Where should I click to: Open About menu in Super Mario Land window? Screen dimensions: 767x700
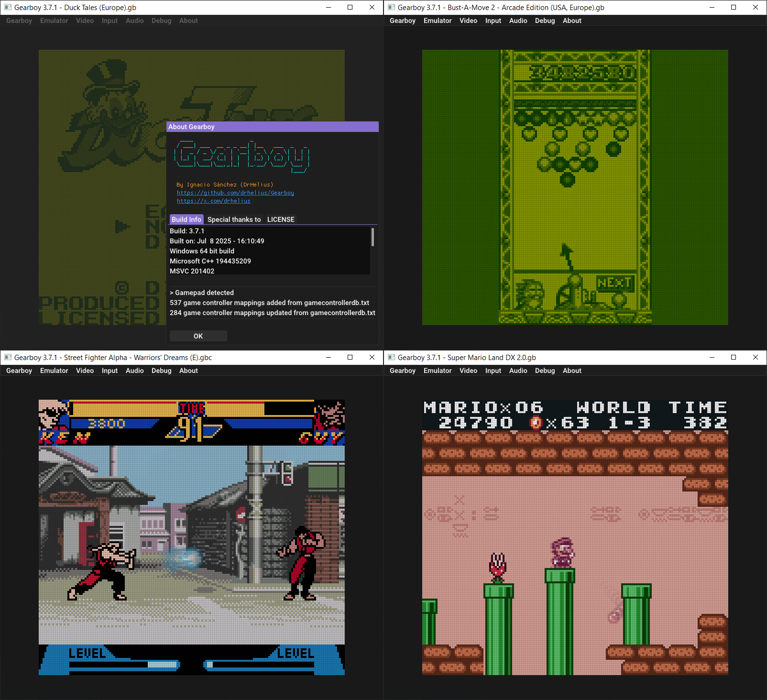coord(572,371)
